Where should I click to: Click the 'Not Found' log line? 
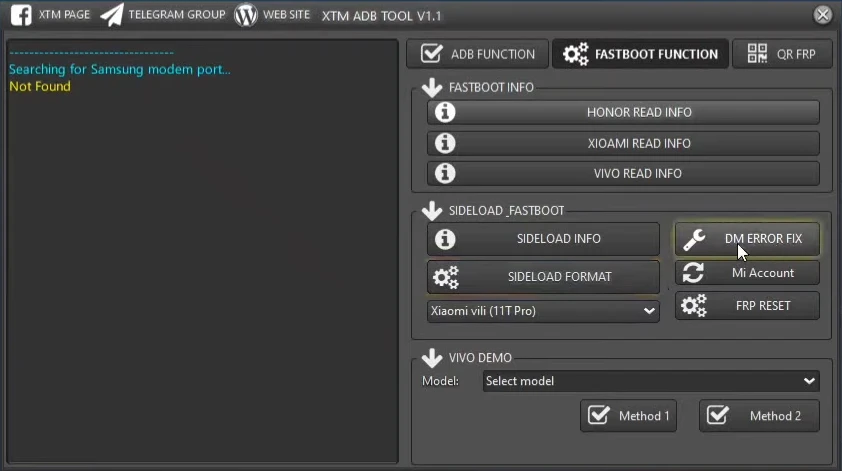(40, 86)
